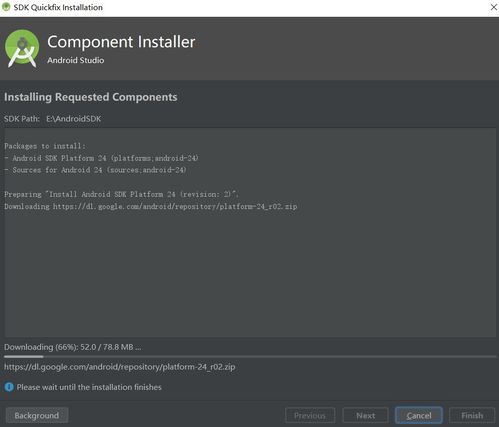The height and width of the screenshot is (427, 499).
Task: Click the download progress bar
Action: (x=250, y=357)
